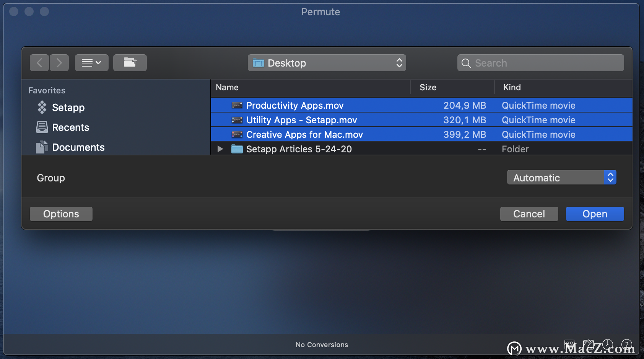Click the Recents tray icon in sidebar
Viewport: 644px width, 359px height.
[42, 127]
